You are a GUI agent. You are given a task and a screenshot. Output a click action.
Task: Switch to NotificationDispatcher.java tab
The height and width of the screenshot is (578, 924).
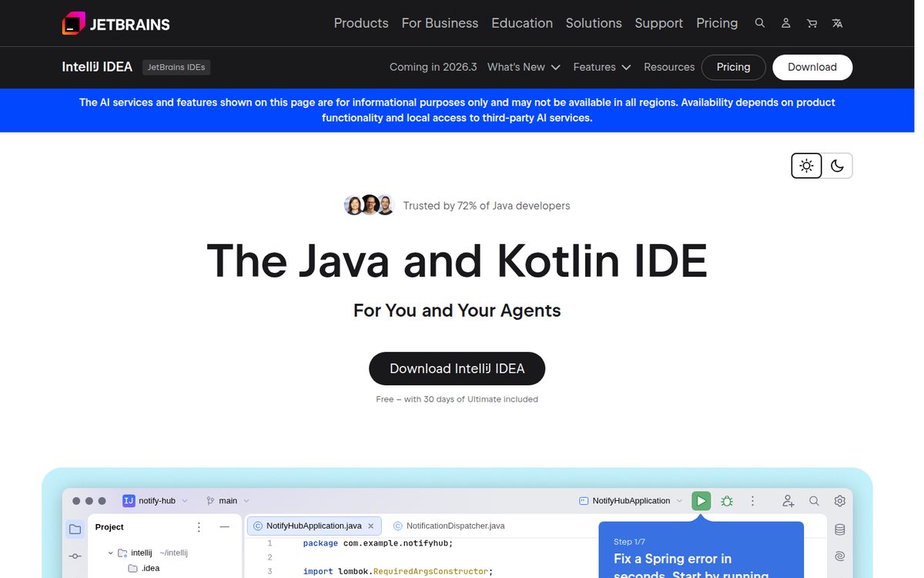click(x=449, y=526)
